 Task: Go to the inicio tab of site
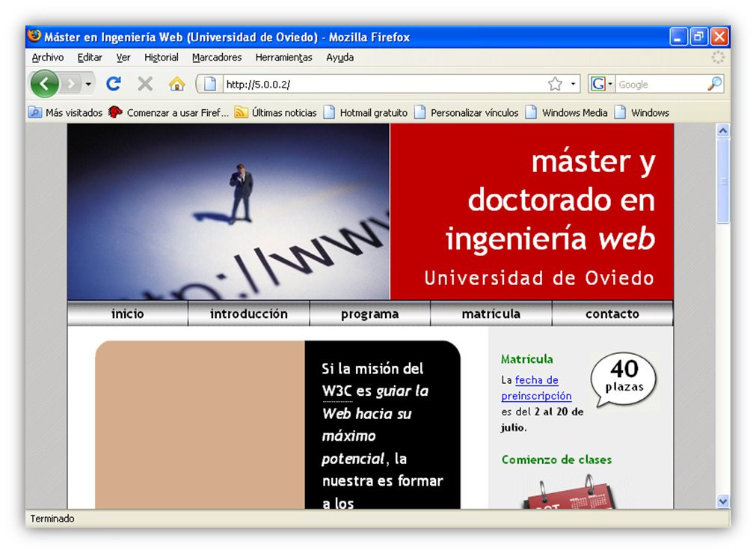tap(128, 314)
